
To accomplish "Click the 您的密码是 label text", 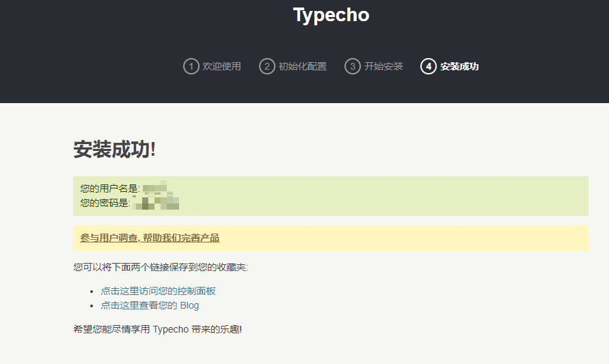I will [105, 203].
